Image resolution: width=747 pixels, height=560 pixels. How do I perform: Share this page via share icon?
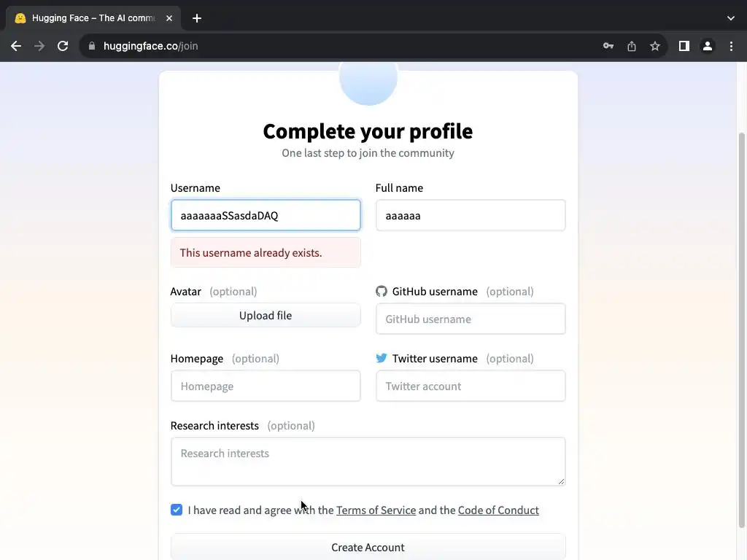632,46
